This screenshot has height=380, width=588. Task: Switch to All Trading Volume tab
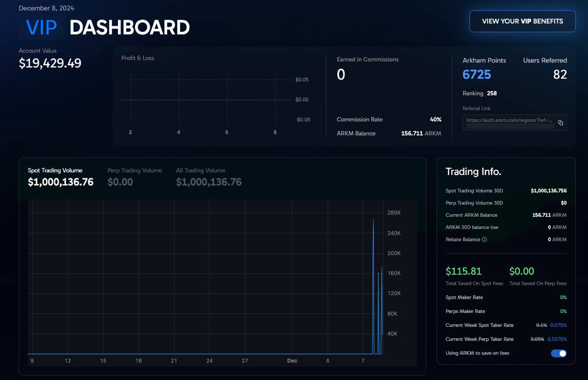coord(209,177)
